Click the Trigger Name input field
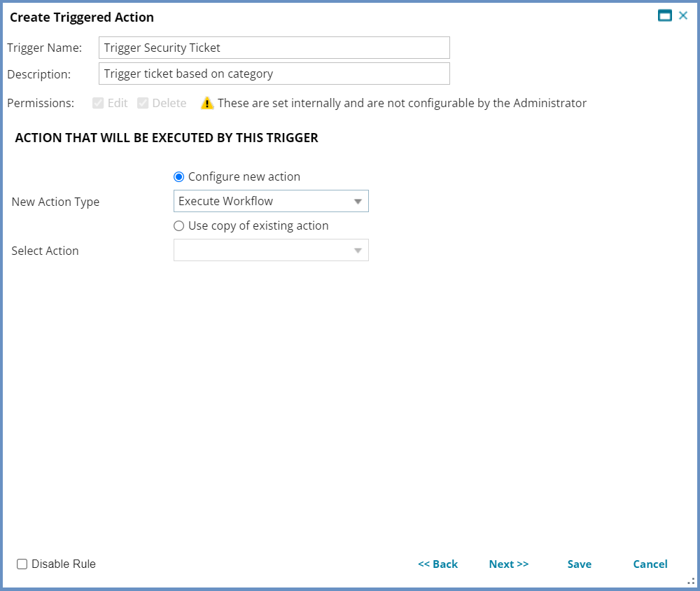 pos(274,48)
